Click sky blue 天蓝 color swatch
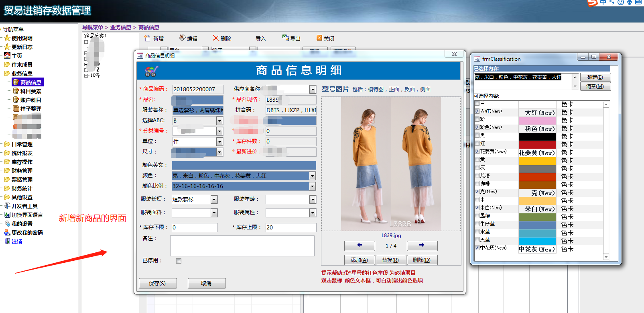 click(x=537, y=241)
